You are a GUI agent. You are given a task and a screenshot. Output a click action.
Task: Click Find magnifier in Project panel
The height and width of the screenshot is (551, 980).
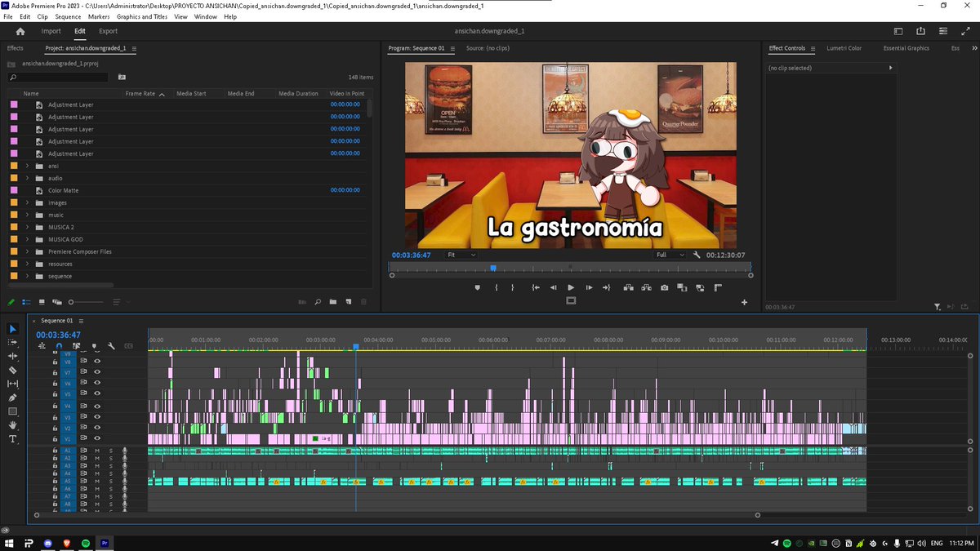coord(318,302)
